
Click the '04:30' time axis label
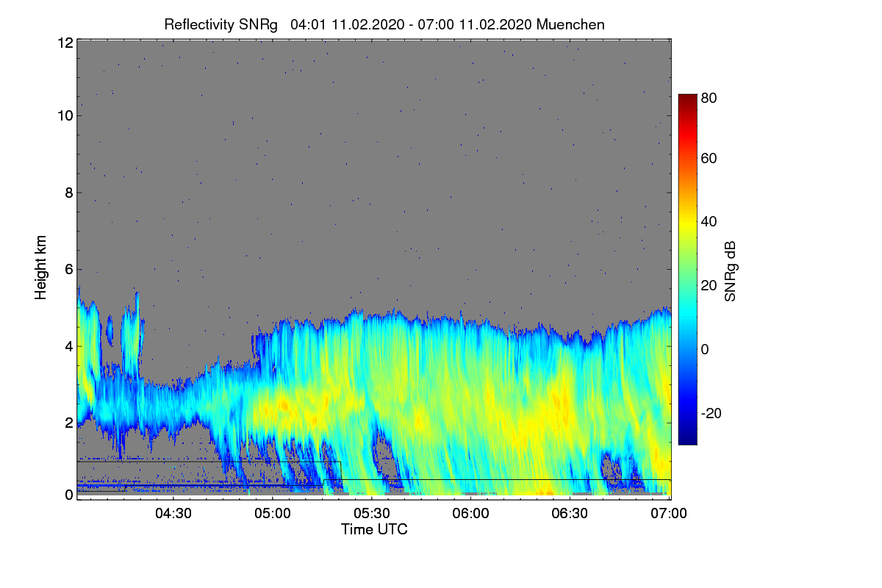[173, 512]
